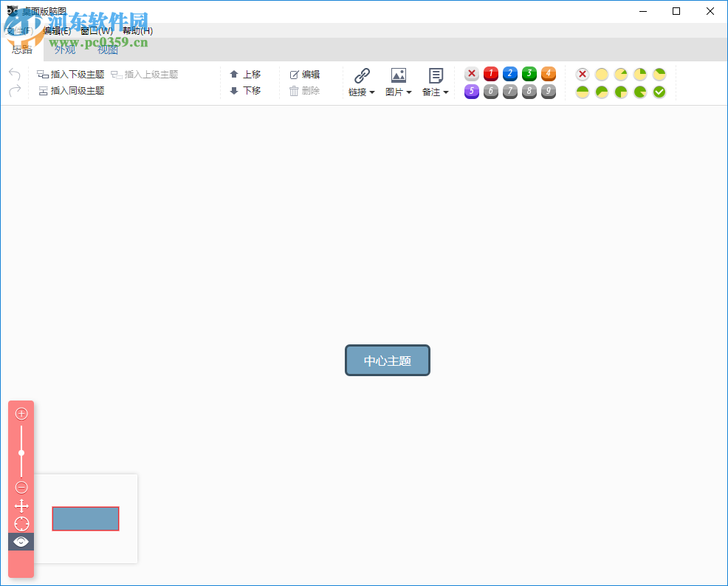Open the 链接 link dropdown

tap(361, 92)
